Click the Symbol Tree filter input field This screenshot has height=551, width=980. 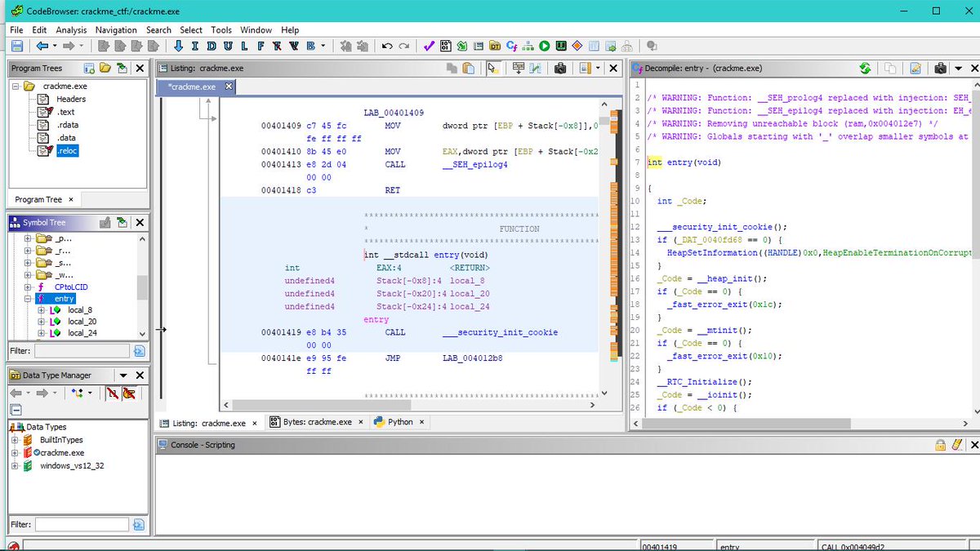(x=82, y=351)
